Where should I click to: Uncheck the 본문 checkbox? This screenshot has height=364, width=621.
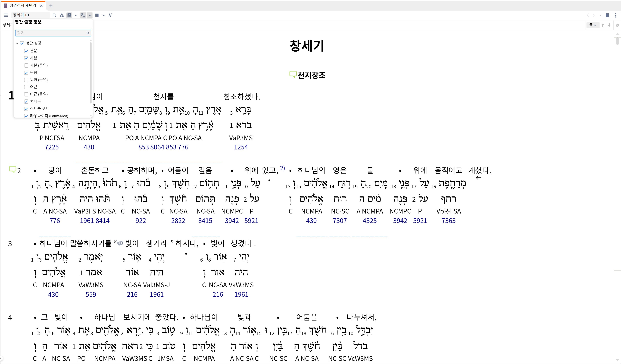pos(26,51)
